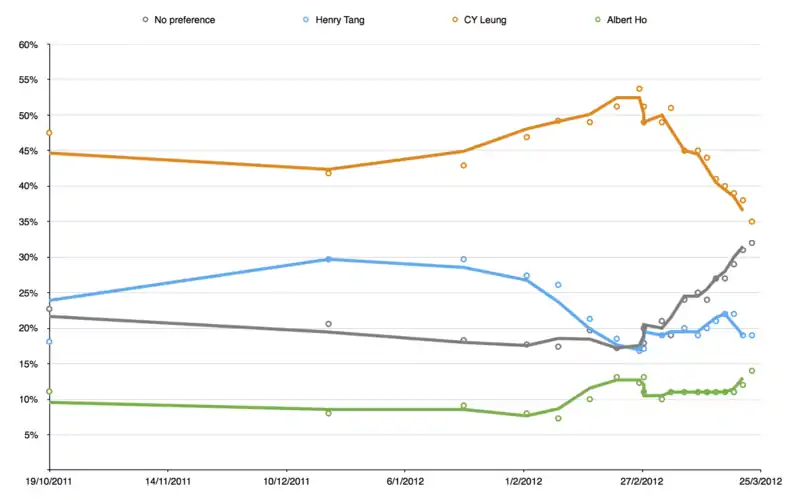800x500 pixels.
Task: Click the grey No preference legend marker
Action: [x=146, y=20]
